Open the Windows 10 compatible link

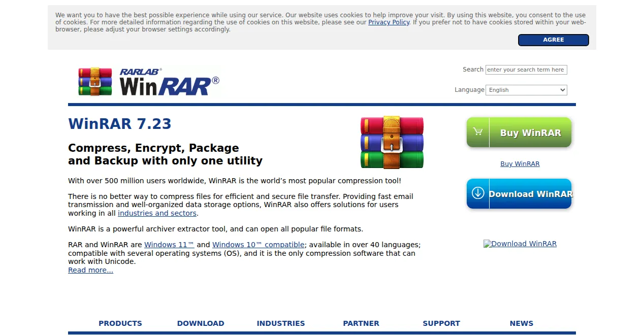click(x=259, y=245)
